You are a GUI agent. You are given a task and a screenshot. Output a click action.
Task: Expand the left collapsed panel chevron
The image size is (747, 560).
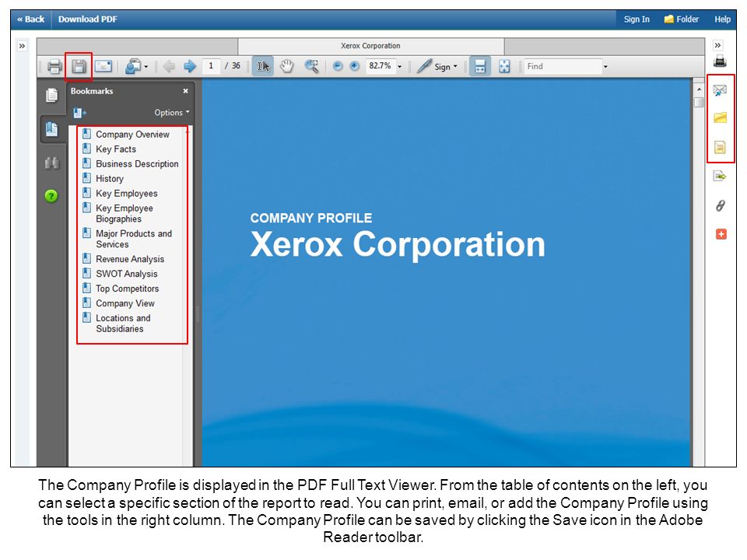(x=22, y=46)
